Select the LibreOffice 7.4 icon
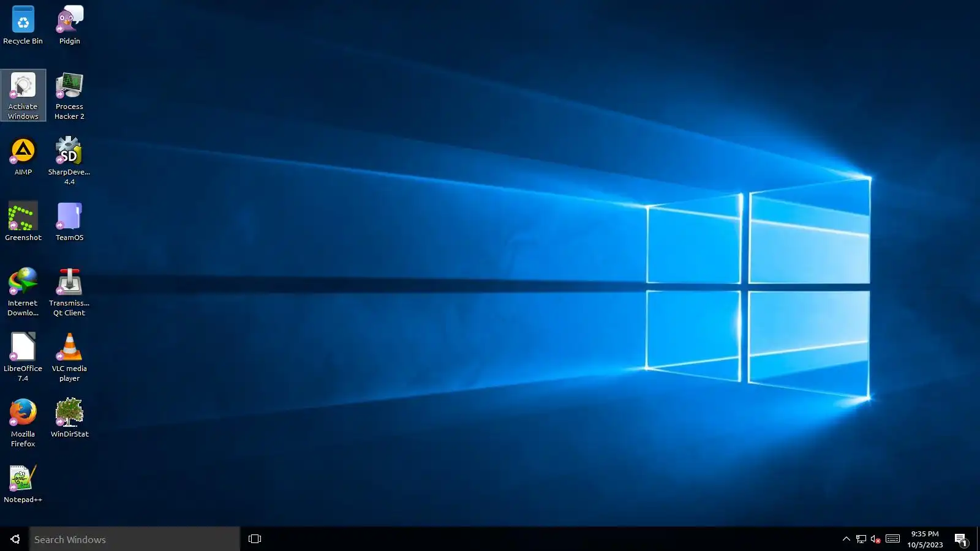980x551 pixels. (x=23, y=358)
